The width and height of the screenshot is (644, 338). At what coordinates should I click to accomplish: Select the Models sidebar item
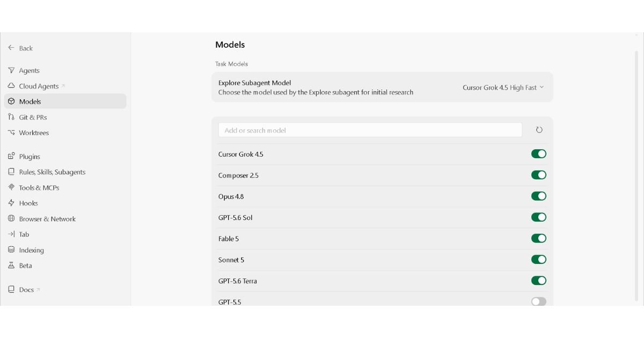tap(65, 101)
